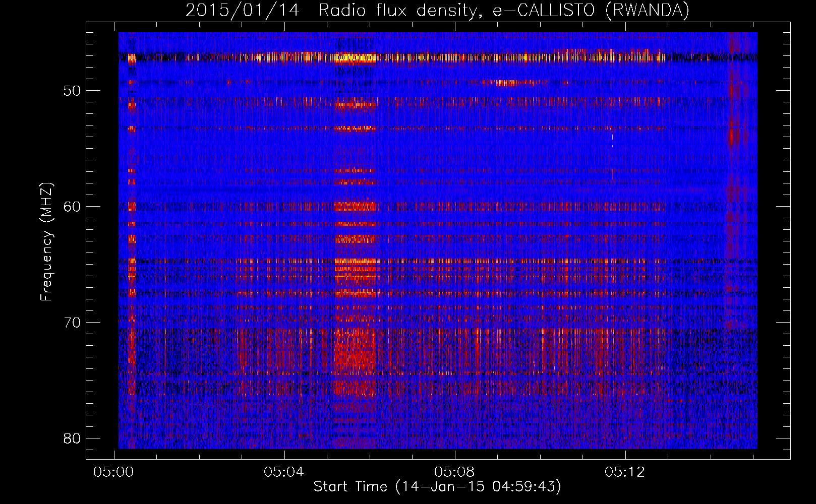Image resolution: width=816 pixels, height=504 pixels.
Task: Click the 50 frequency tick label
Action: tap(72, 91)
